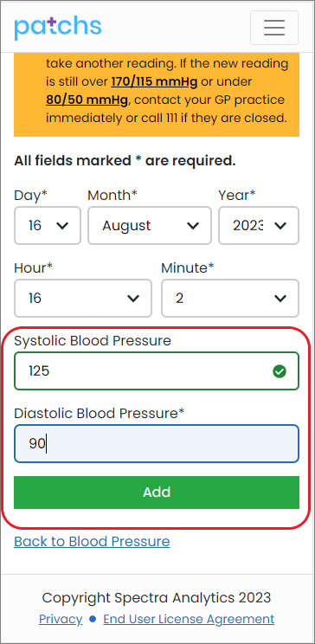
Task: Follow the Back to Blood Pressure link
Action: tap(92, 541)
